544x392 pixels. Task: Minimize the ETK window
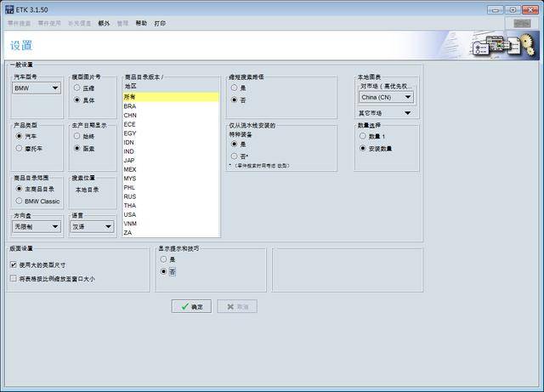point(496,9)
